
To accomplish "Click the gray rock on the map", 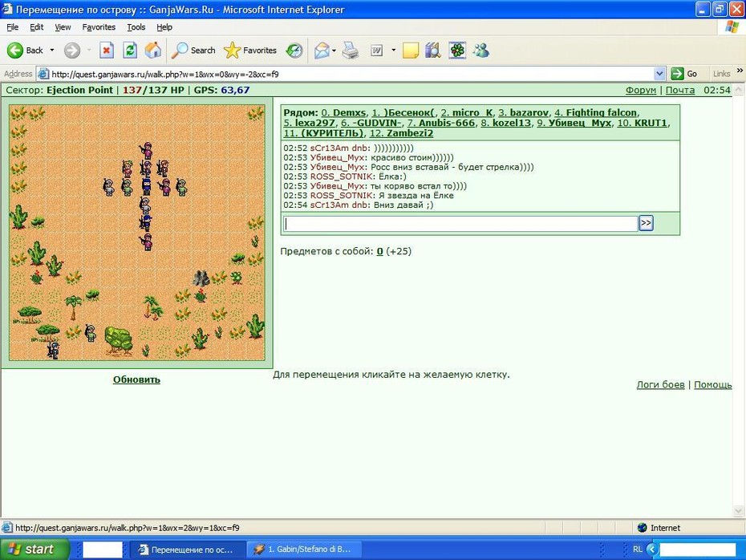I will (x=201, y=278).
